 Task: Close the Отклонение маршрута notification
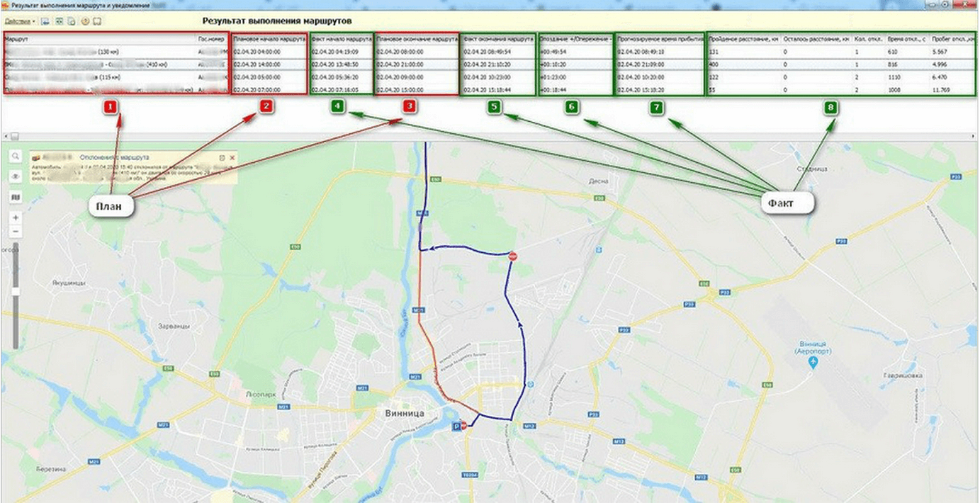[x=232, y=157]
